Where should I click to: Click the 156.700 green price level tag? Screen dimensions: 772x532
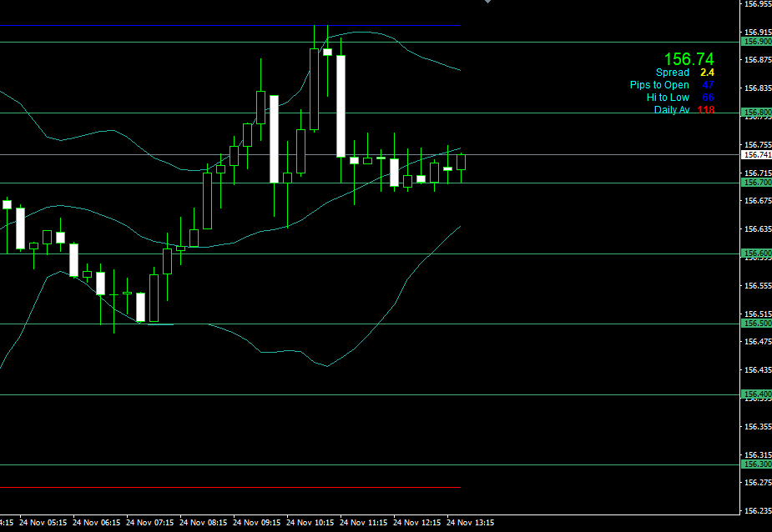pyautogui.click(x=757, y=183)
